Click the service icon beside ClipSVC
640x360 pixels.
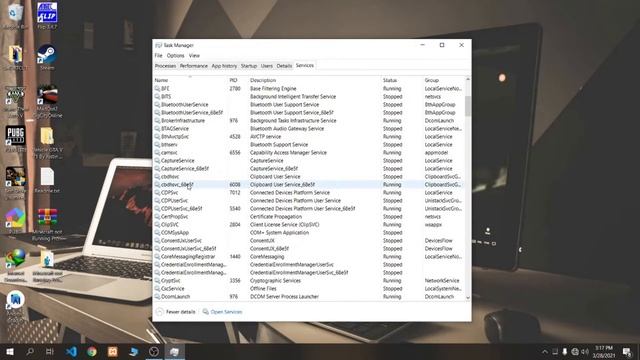(157, 224)
